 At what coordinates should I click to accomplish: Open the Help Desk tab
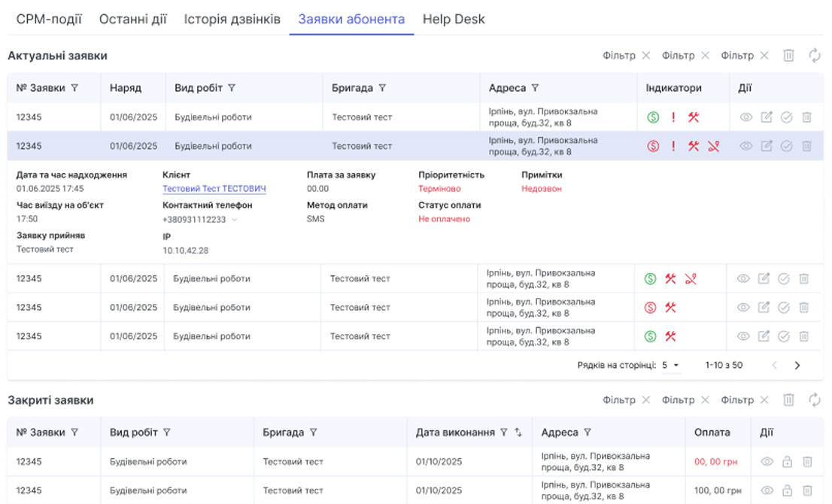click(454, 20)
